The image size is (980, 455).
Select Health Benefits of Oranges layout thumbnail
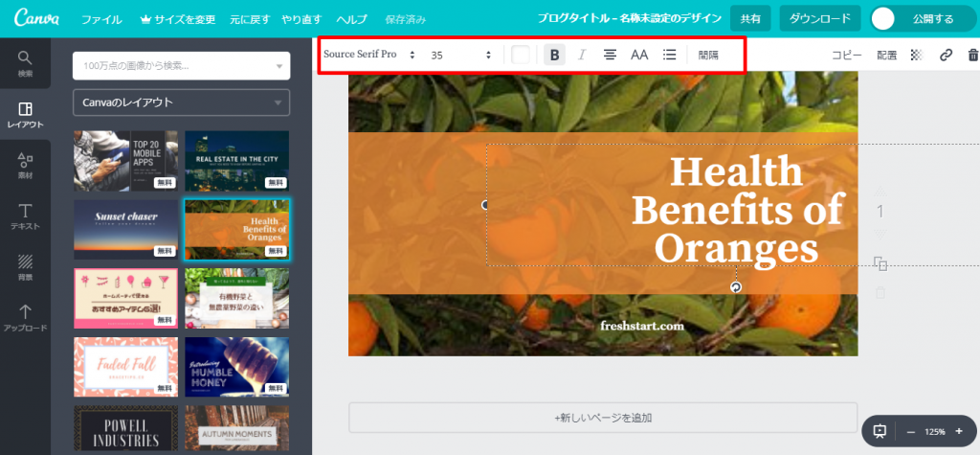point(237,230)
